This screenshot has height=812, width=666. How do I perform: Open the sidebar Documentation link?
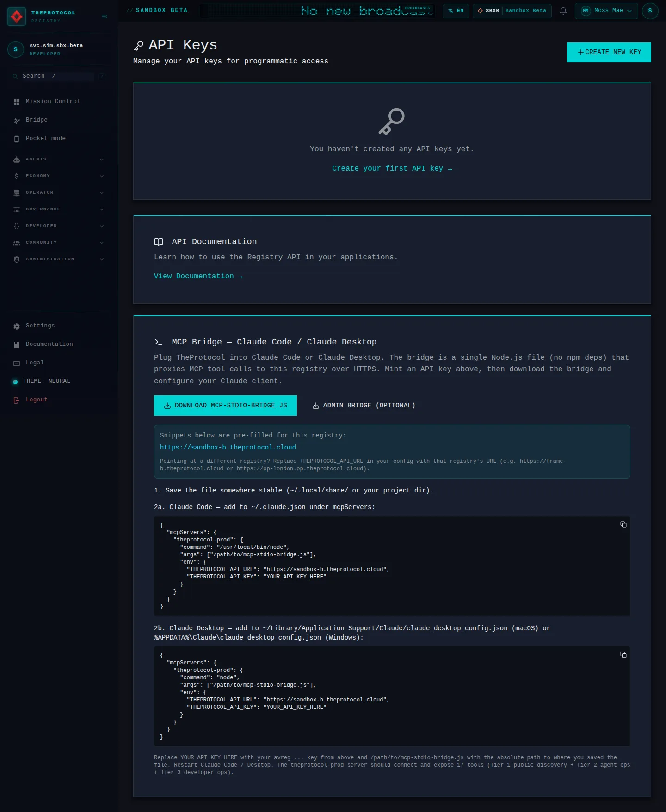click(x=59, y=344)
